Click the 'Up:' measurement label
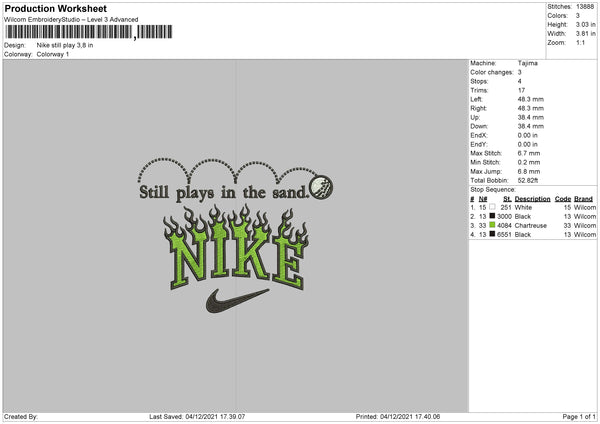The height and width of the screenshot is (424, 600). pyautogui.click(x=475, y=117)
